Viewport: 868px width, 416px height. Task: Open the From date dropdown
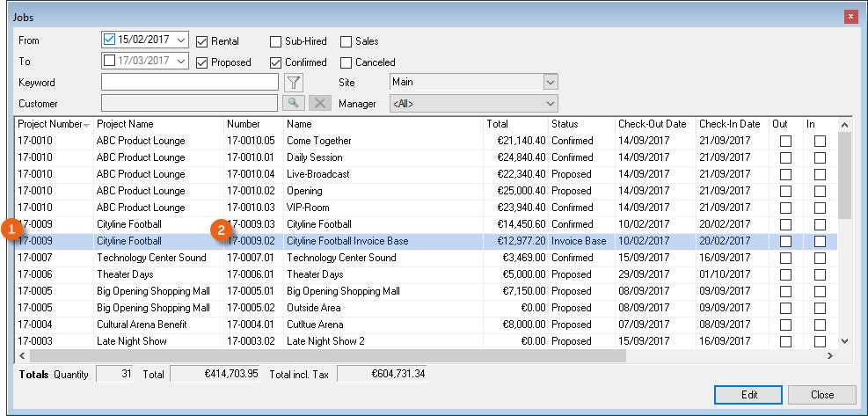(181, 40)
